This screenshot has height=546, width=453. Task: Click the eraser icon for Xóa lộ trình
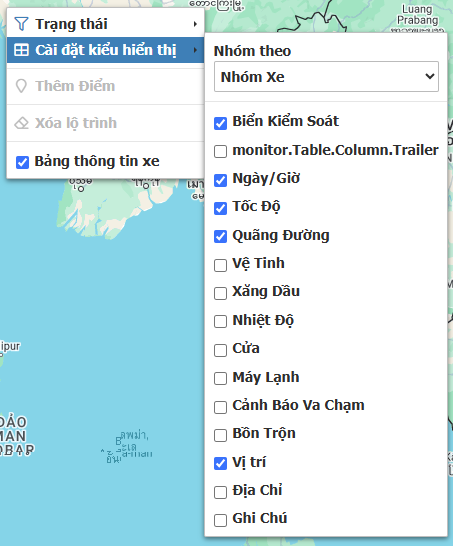coord(21,123)
